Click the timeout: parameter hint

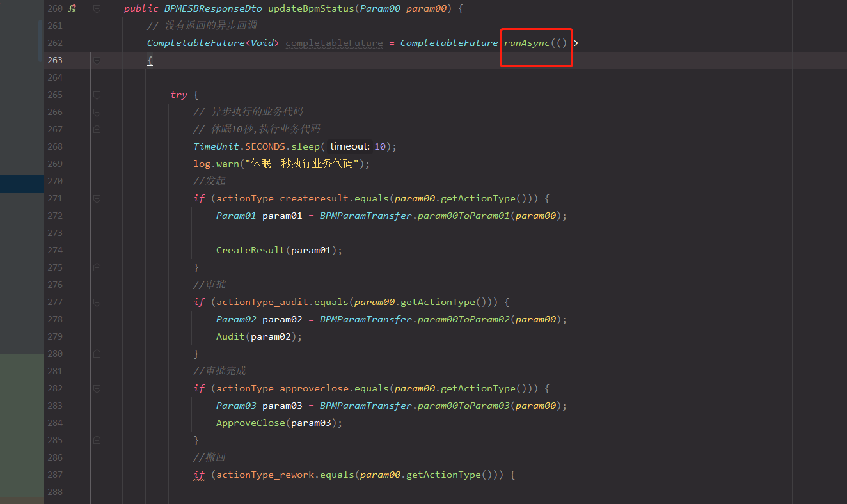click(350, 146)
